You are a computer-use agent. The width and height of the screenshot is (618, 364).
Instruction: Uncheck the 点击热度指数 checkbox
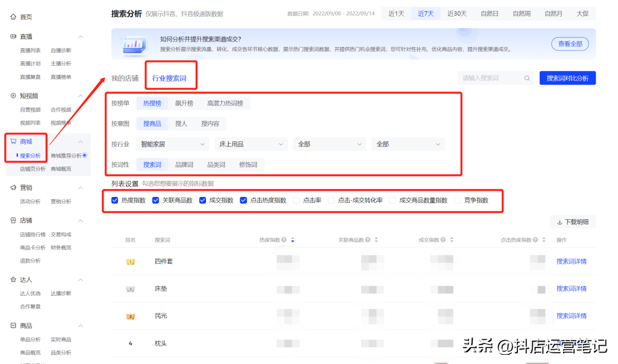[x=244, y=200]
